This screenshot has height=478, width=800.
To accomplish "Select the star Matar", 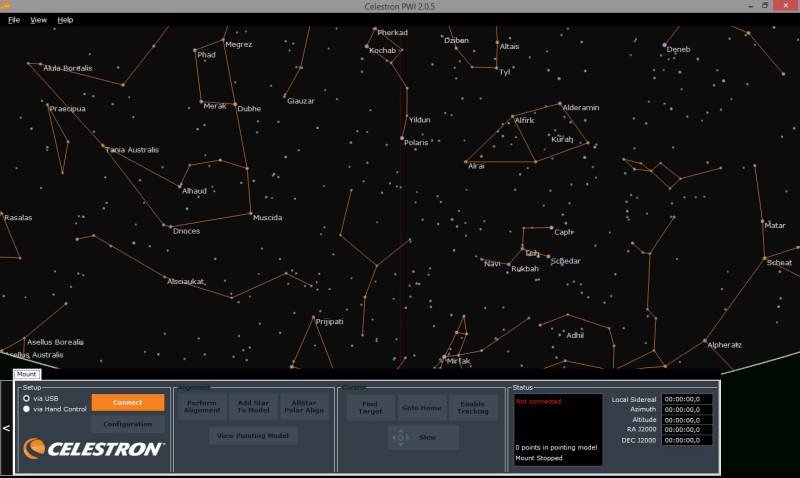I will click(762, 221).
